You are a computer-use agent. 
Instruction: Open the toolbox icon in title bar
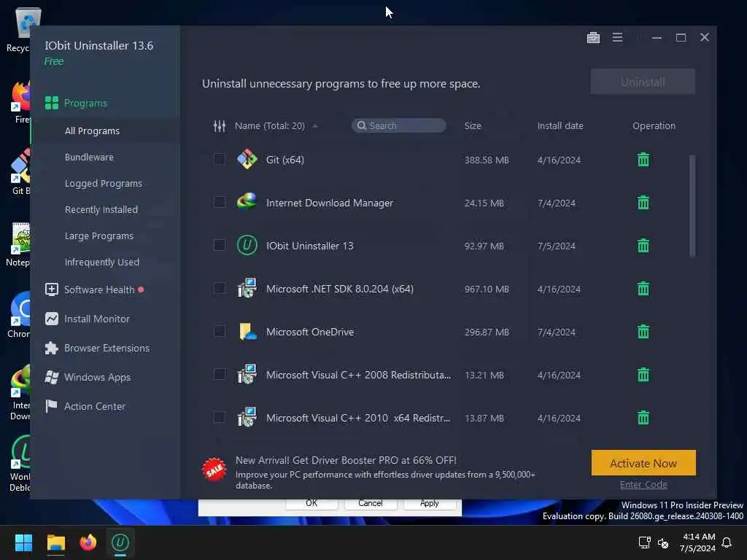[x=593, y=37]
